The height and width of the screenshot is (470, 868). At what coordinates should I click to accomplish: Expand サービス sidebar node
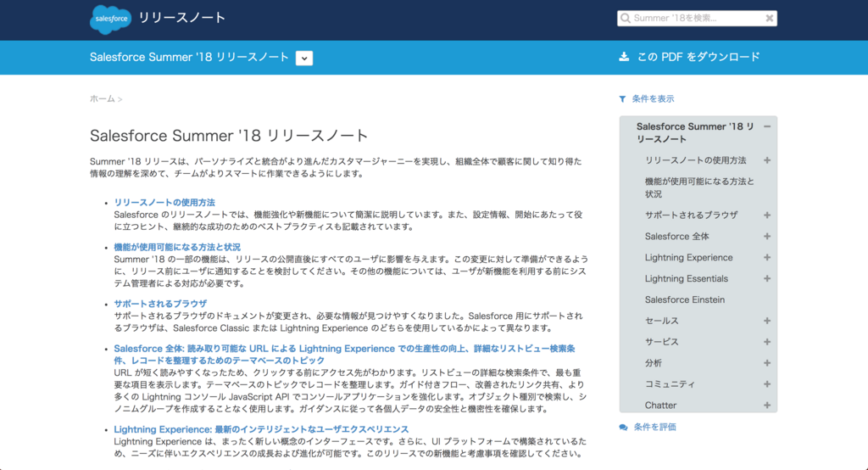click(x=767, y=341)
